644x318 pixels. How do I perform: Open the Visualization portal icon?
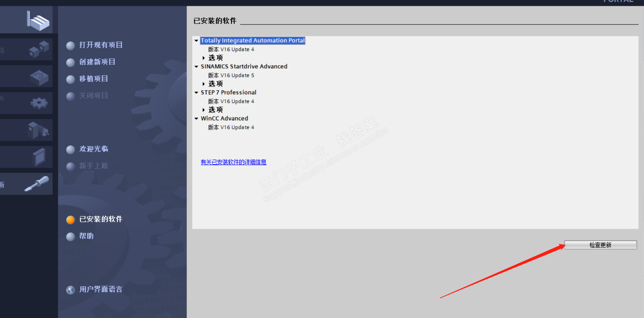click(39, 157)
